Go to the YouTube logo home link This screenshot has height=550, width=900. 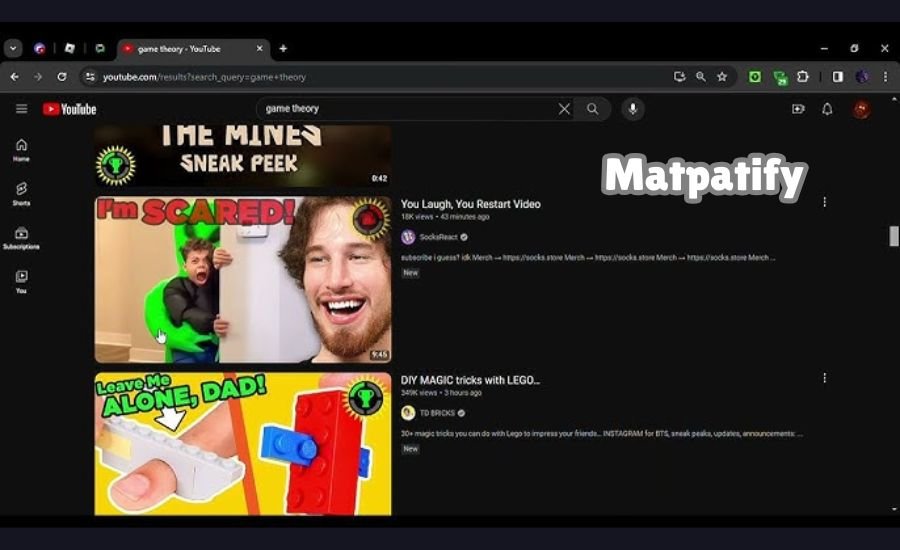[x=69, y=109]
